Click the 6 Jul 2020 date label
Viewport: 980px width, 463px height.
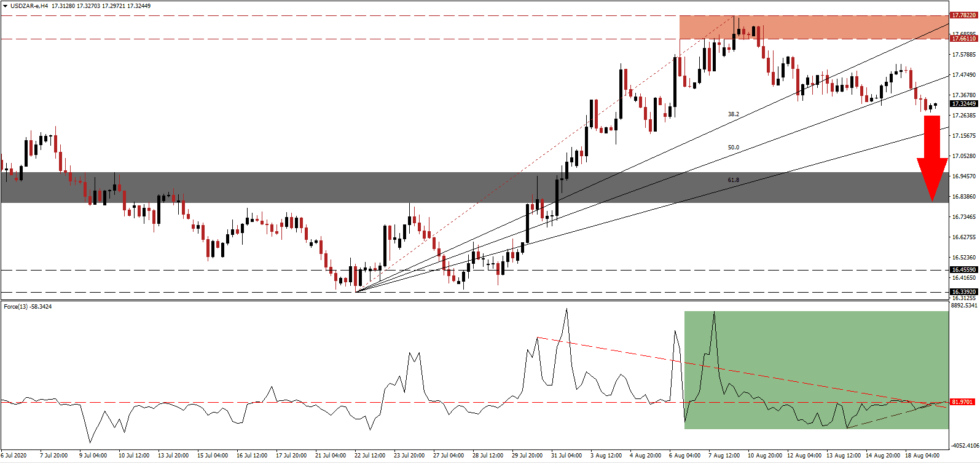pyautogui.click(x=15, y=456)
